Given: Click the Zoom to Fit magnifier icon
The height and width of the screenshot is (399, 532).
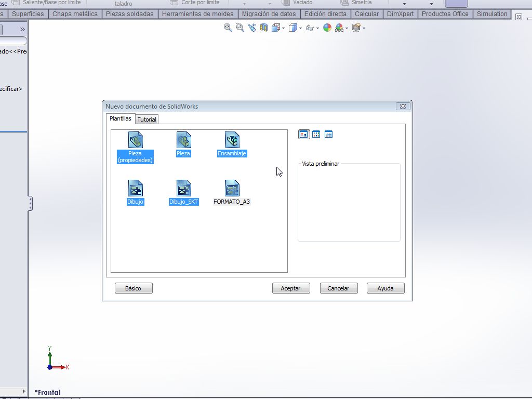Looking at the screenshot, I should (228, 28).
